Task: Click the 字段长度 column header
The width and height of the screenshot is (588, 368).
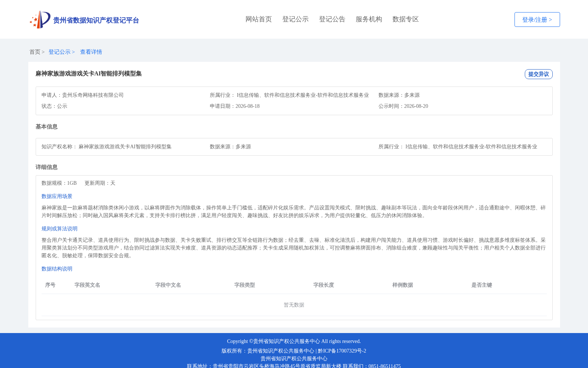Action: 324,285
